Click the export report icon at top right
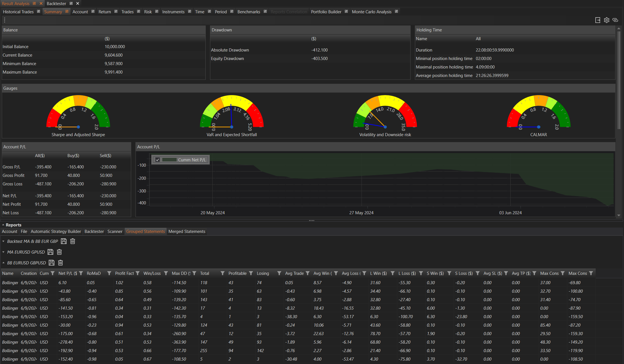 (x=598, y=20)
